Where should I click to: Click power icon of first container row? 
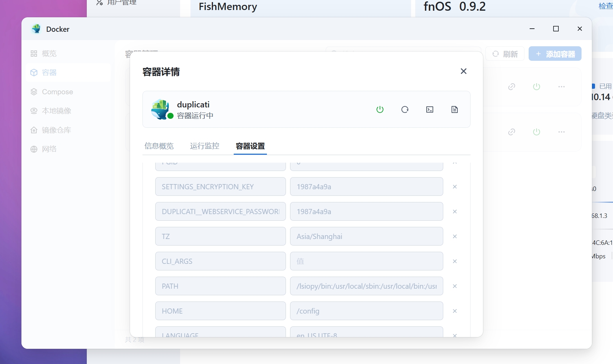[x=537, y=87]
